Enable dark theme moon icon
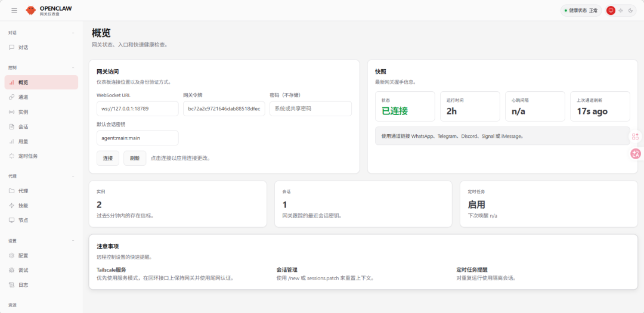 [x=630, y=10]
